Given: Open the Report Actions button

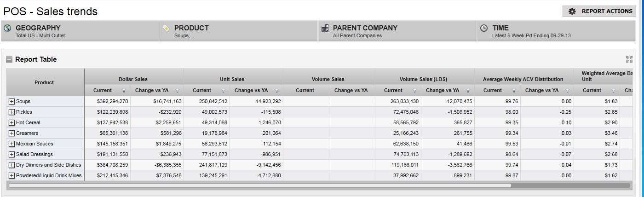Looking at the screenshot, I should pos(599,11).
